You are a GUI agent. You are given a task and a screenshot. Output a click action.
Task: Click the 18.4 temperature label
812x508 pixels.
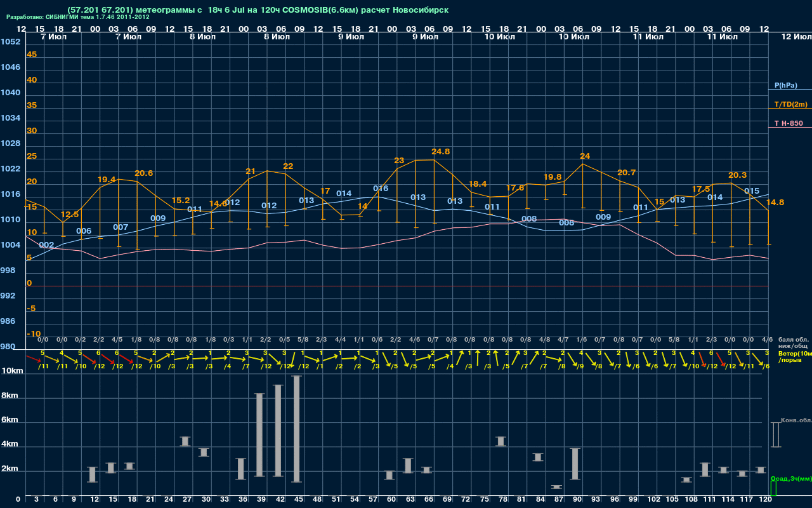click(477, 184)
